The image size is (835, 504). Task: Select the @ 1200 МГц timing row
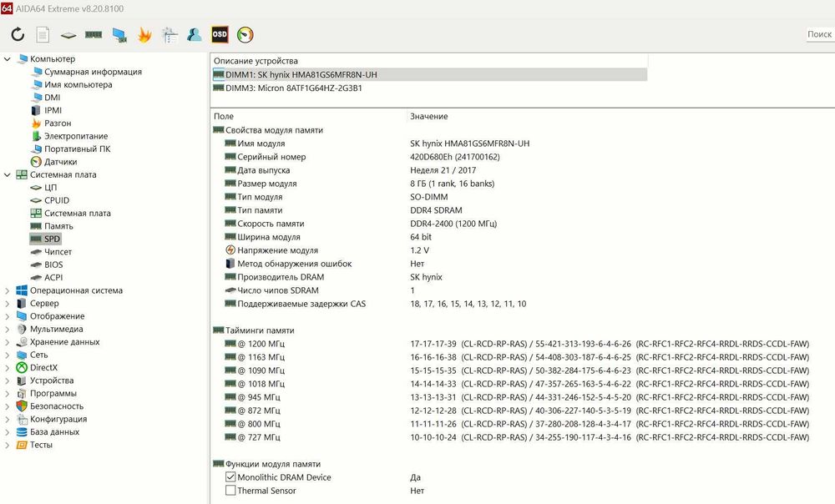[523, 344]
